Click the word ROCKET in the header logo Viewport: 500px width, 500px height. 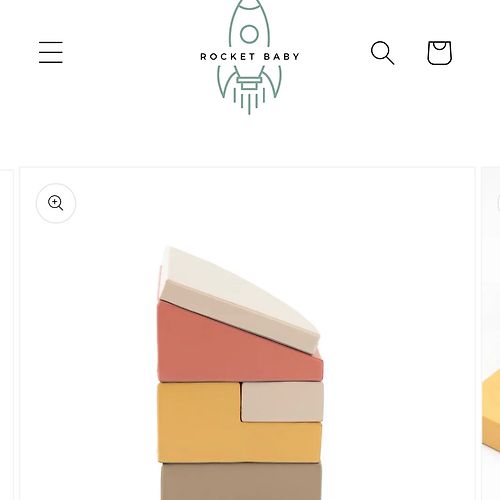click(x=228, y=56)
